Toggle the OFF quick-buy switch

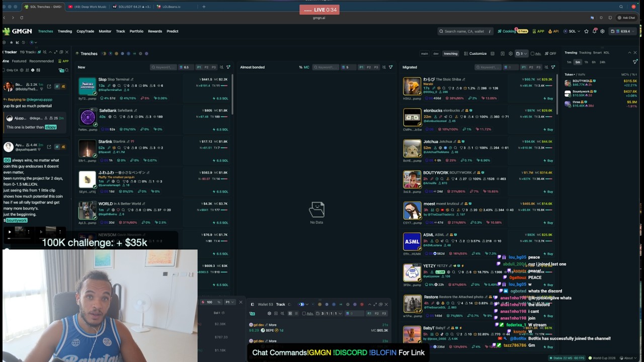[551, 53]
